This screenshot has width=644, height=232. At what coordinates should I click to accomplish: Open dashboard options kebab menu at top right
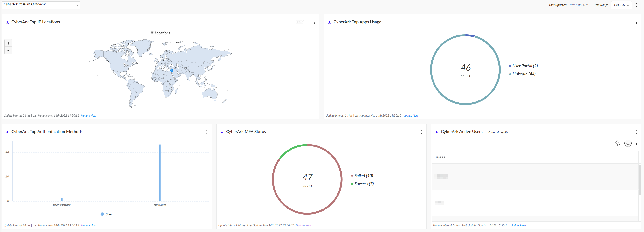636,5
